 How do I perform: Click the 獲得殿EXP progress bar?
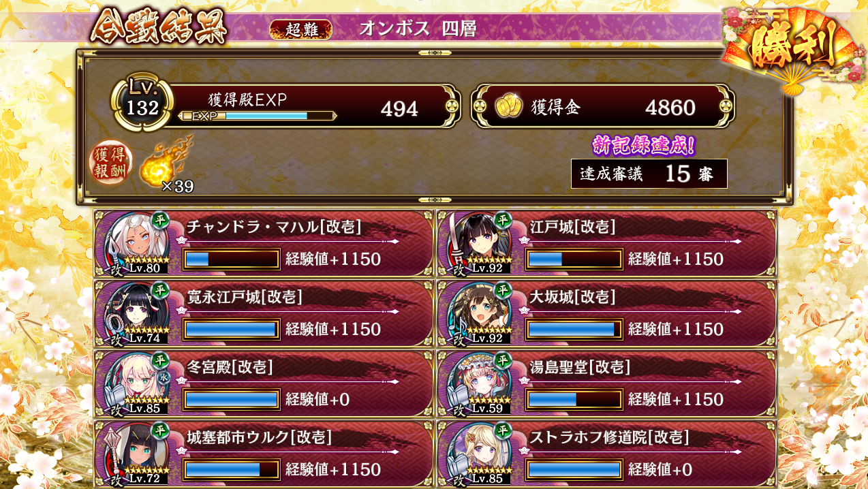[x=258, y=116]
